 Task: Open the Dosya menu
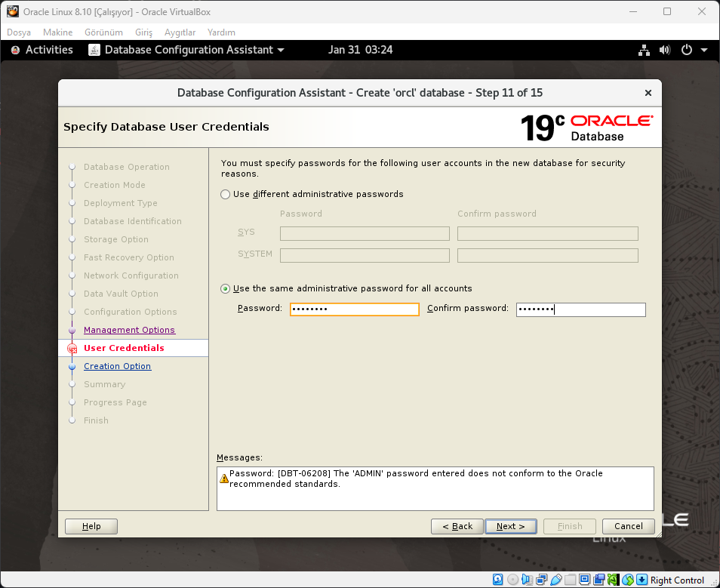pyautogui.click(x=19, y=32)
